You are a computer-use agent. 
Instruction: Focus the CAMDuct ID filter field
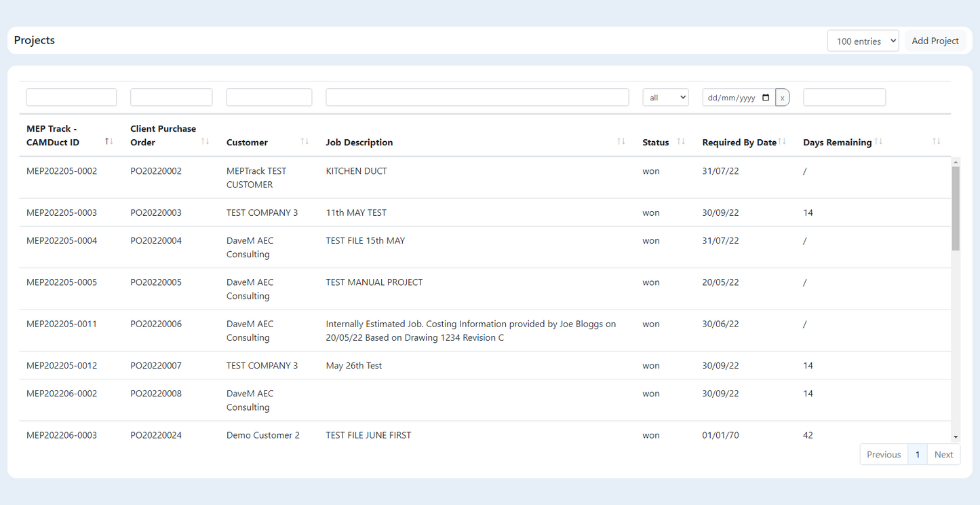click(71, 98)
